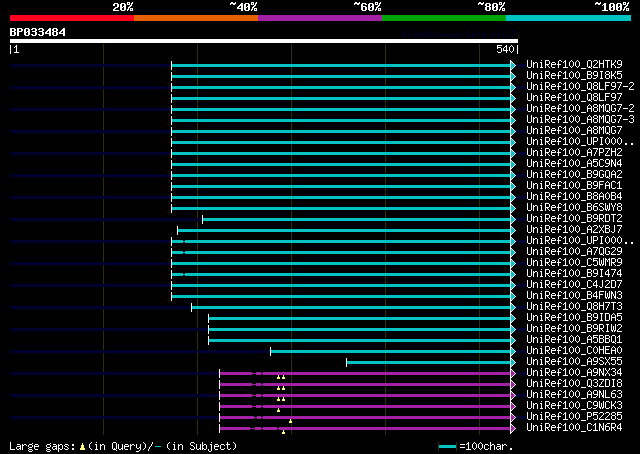640x454 pixels.
Task: Click the UniRef100_A9NX34 hit label
Action: point(574,373)
